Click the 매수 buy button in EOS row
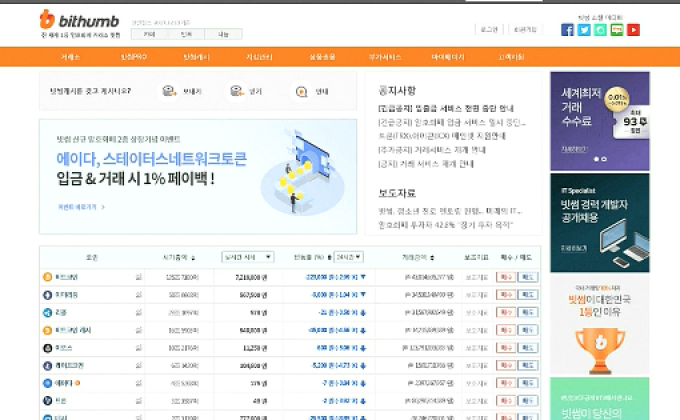Screen dimensions: 680x420 pos(506,348)
